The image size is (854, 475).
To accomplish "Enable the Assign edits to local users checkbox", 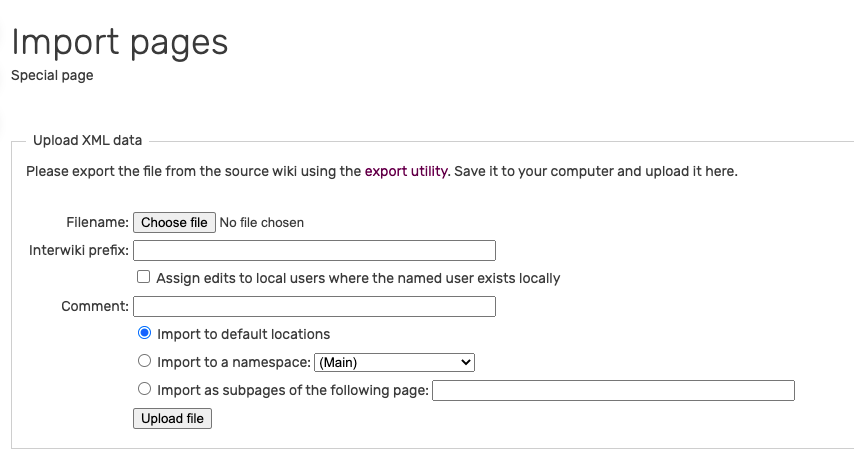I will [144, 277].
